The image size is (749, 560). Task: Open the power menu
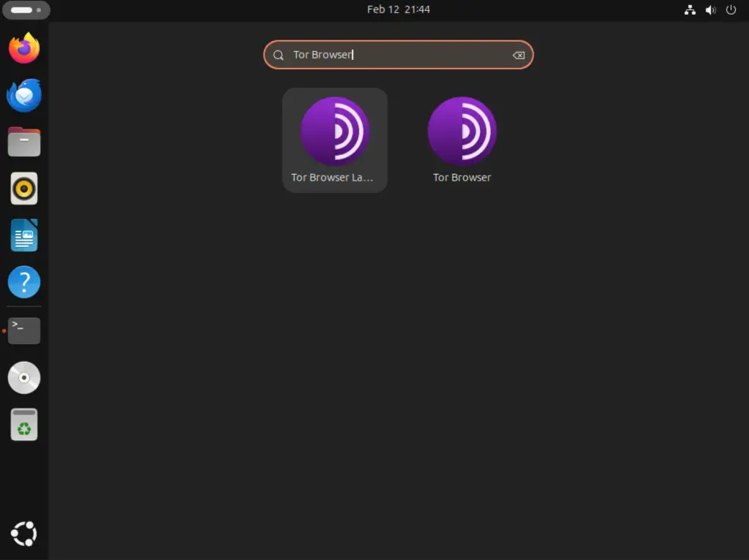[731, 10]
